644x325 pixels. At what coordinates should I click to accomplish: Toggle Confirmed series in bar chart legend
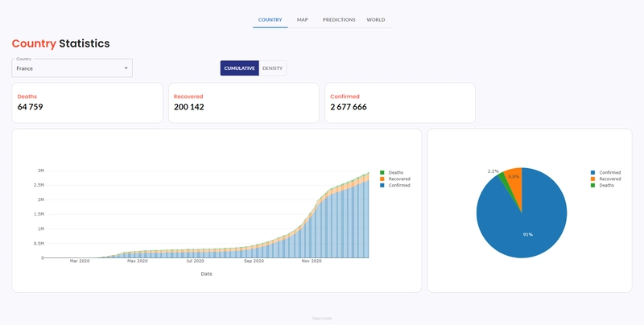point(395,186)
